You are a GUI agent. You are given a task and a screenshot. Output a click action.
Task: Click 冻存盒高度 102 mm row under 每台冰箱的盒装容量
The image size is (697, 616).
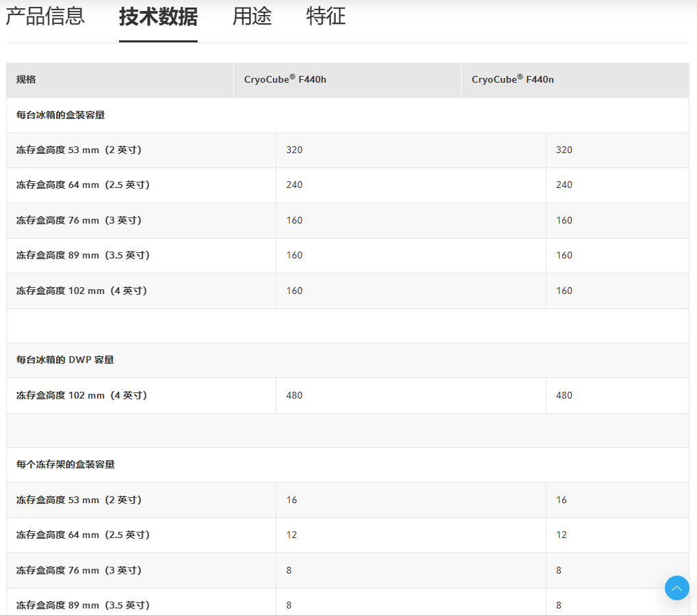click(x=347, y=291)
